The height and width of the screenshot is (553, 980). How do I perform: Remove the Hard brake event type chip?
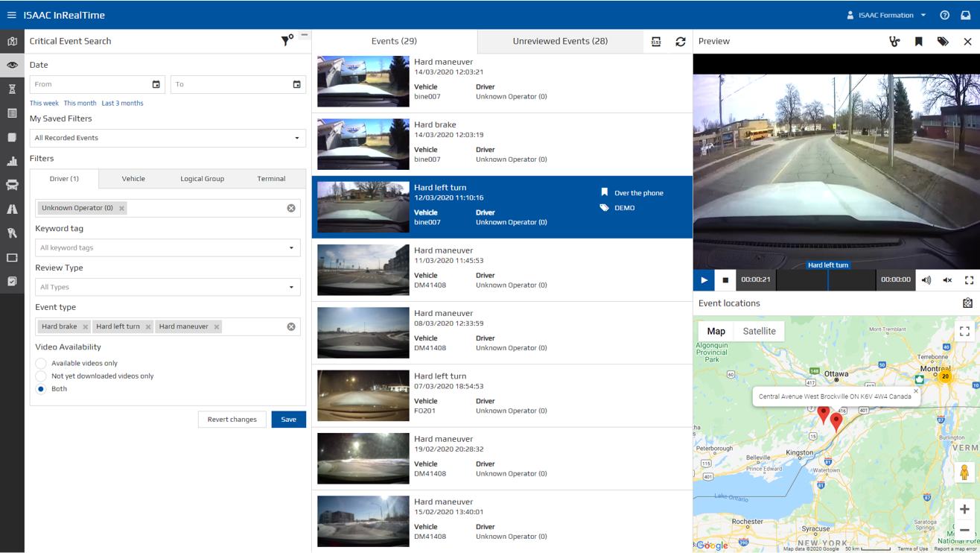(x=86, y=326)
